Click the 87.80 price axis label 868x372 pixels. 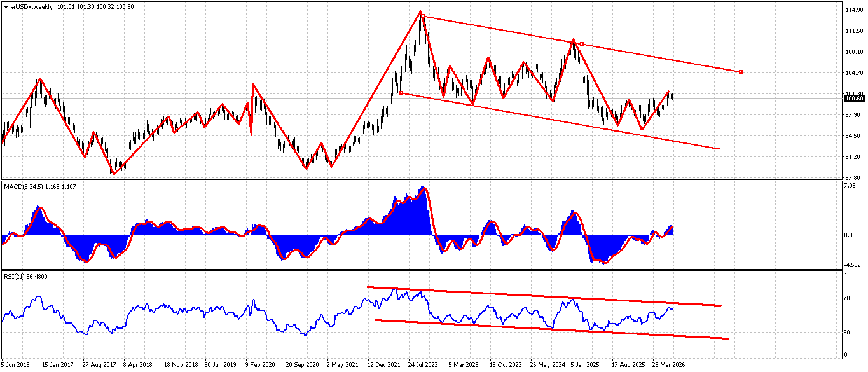(852, 177)
